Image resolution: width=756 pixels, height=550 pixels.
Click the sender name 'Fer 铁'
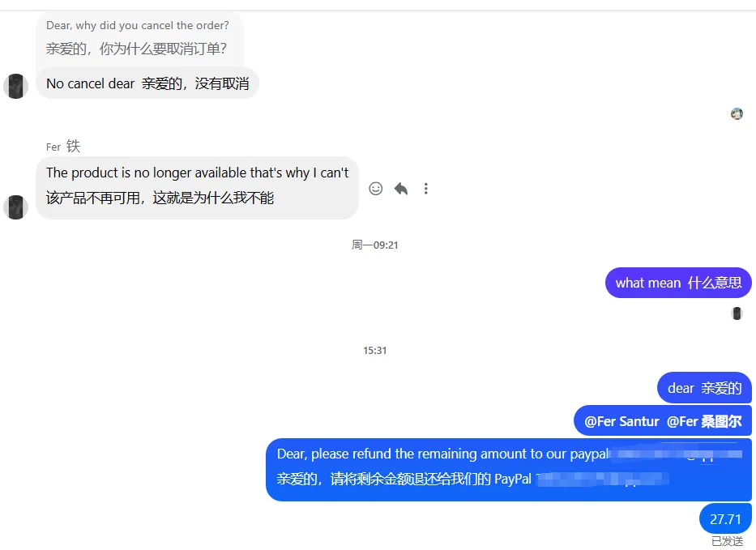63,146
